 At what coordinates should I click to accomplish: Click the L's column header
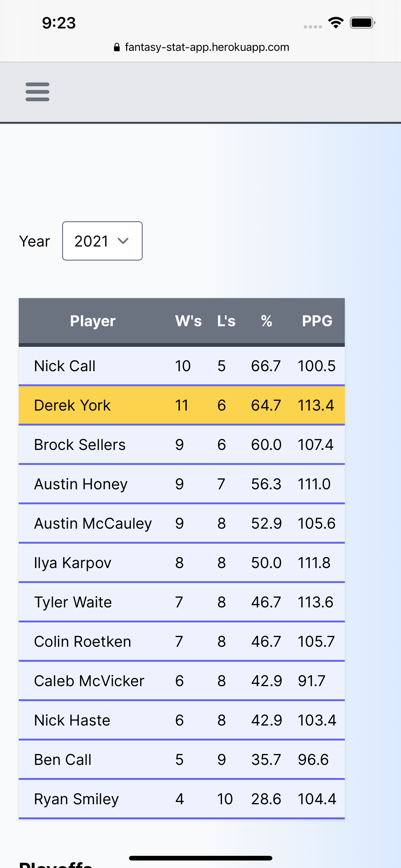coord(226,321)
